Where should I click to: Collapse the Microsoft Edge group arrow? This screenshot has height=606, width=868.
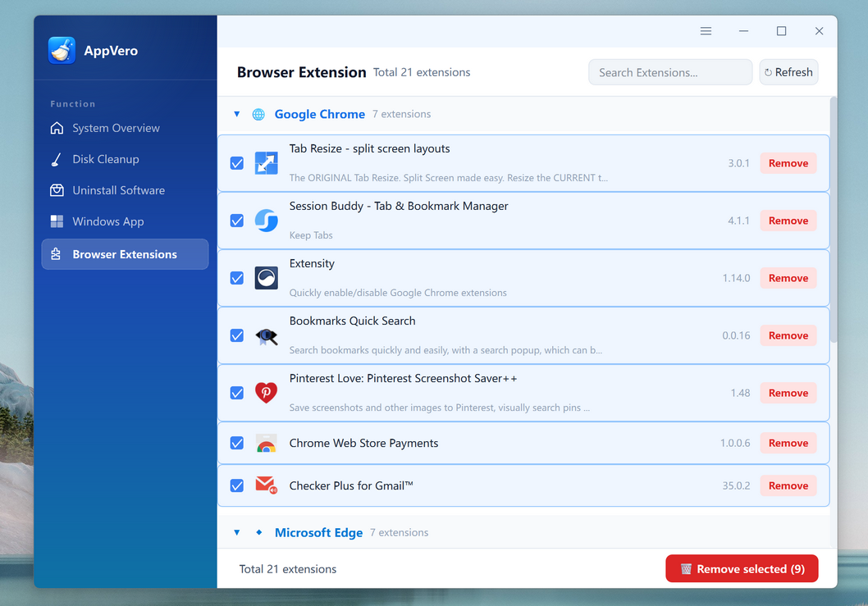tap(237, 532)
